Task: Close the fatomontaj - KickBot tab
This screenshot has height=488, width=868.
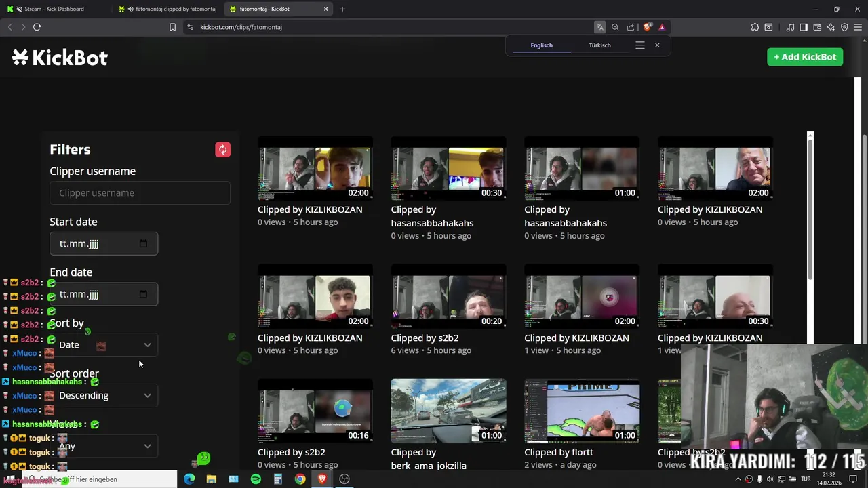Action: click(326, 9)
